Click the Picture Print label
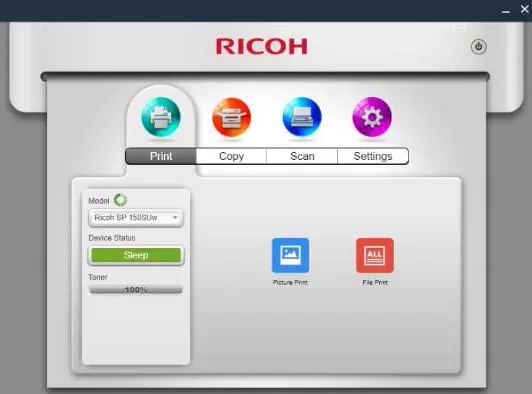 pyautogui.click(x=290, y=282)
